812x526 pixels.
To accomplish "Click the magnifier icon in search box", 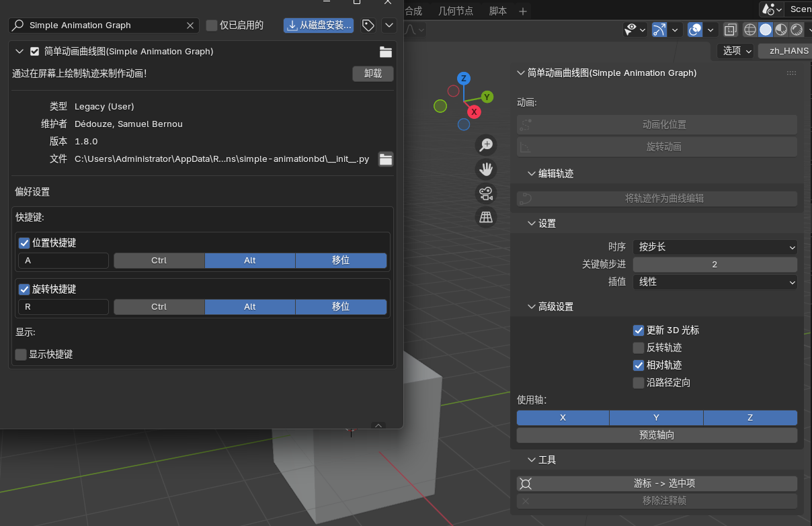I will point(17,26).
